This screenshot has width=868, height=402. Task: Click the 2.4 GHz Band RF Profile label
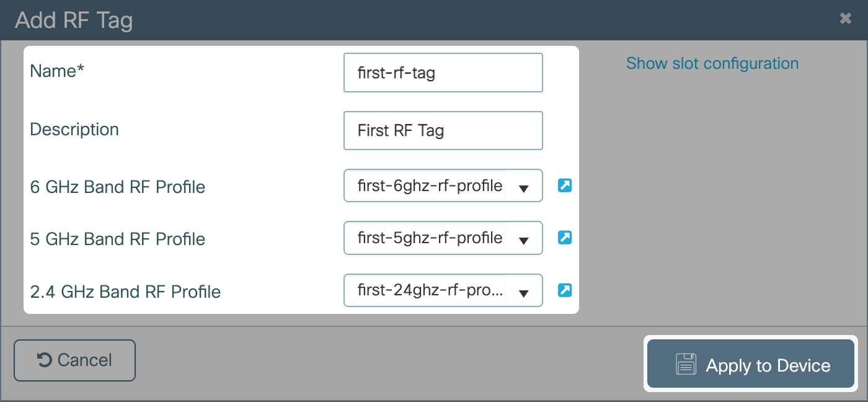(x=125, y=291)
